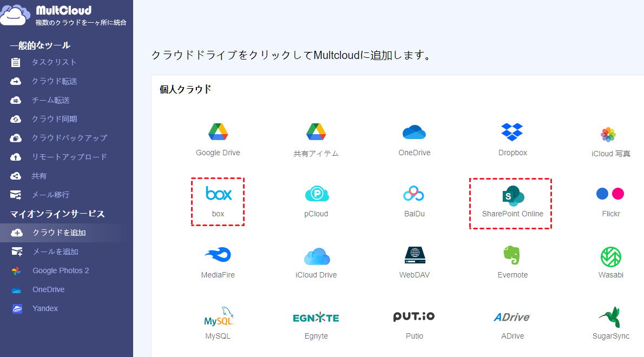Viewport: 644px width, 357px height.
Task: Go to クラウド転送 in sidebar
Action: point(54,81)
